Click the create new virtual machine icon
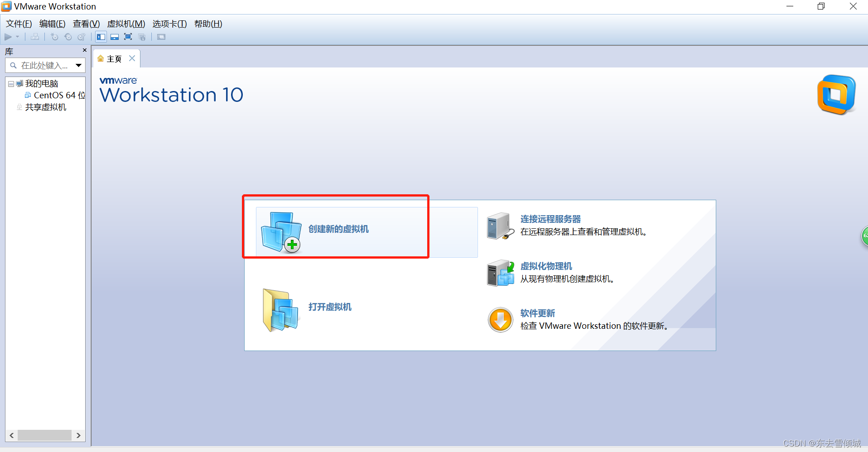This screenshot has height=452, width=868. pyautogui.click(x=281, y=232)
